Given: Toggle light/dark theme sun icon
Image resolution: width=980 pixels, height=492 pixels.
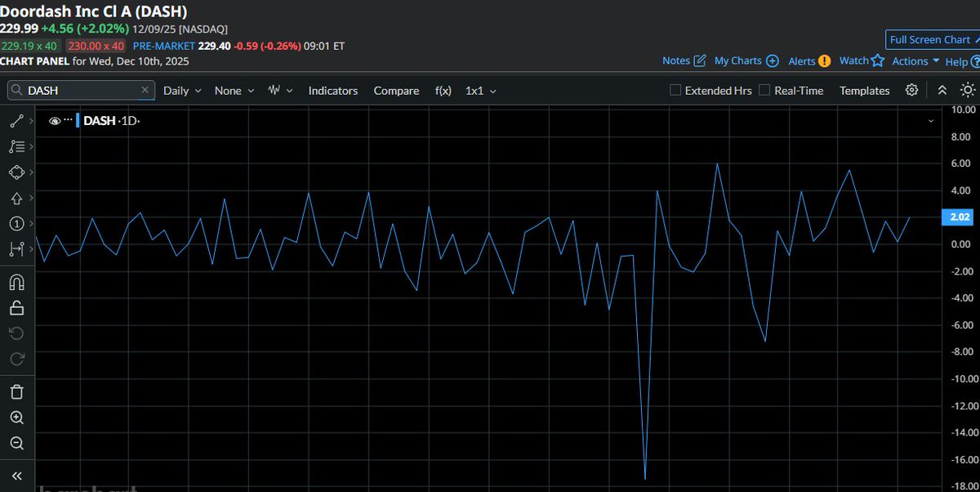Looking at the screenshot, I should click(968, 90).
